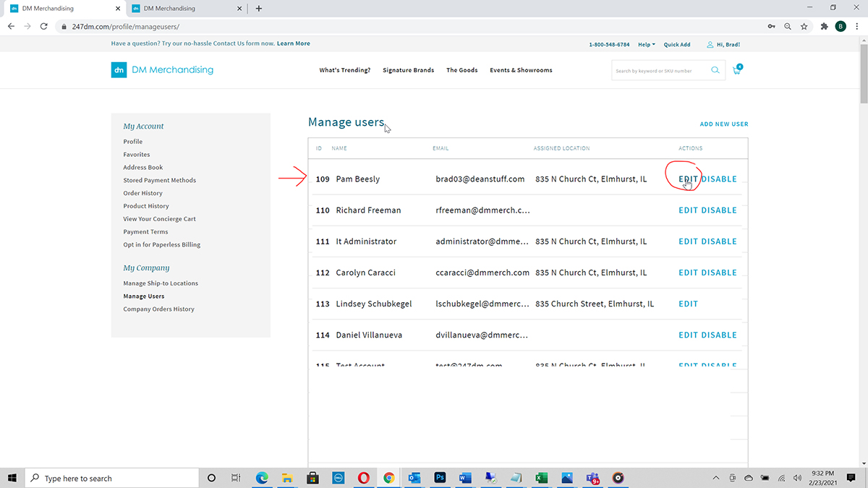Image resolution: width=868 pixels, height=488 pixels.
Task: Open Company Orders History
Action: (x=159, y=309)
